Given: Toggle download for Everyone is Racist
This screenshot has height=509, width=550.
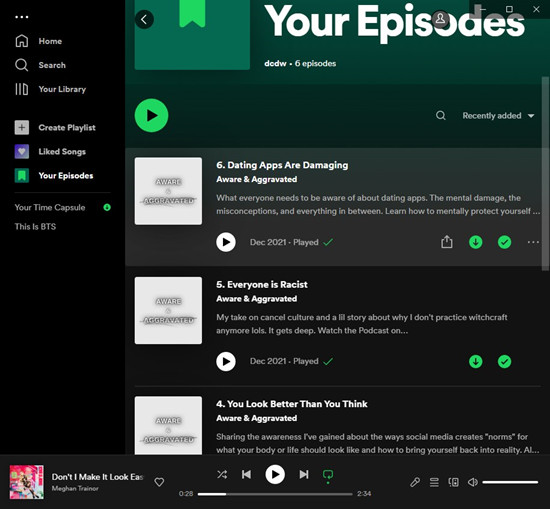Looking at the screenshot, I should (476, 361).
